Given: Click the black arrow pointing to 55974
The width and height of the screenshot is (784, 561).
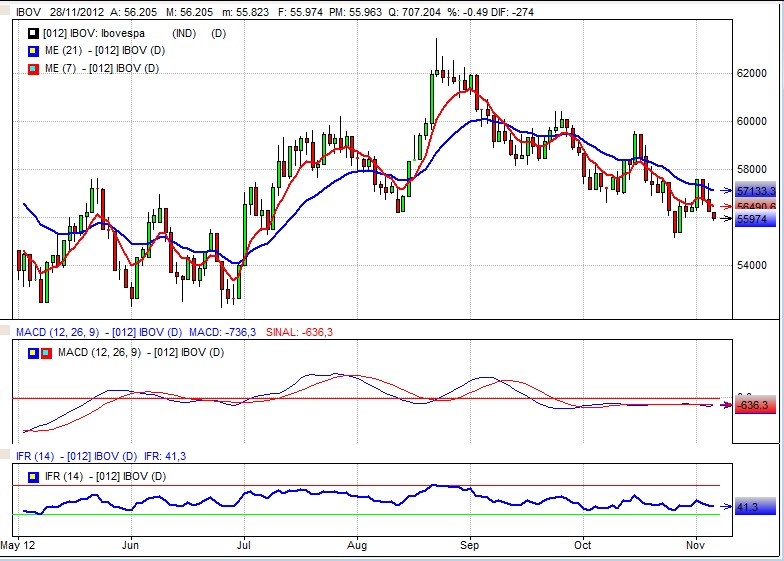Looking at the screenshot, I should [x=725, y=218].
